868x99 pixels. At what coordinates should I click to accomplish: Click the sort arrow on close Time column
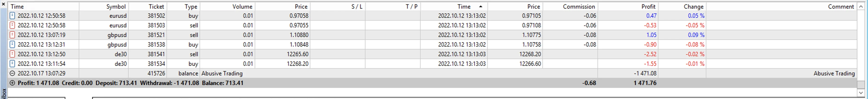[481, 6]
